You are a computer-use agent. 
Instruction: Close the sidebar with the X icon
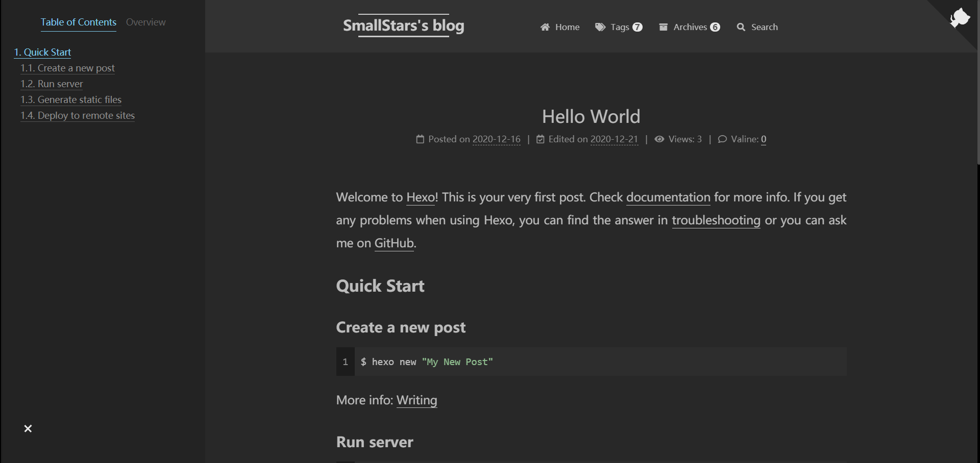[x=28, y=428]
